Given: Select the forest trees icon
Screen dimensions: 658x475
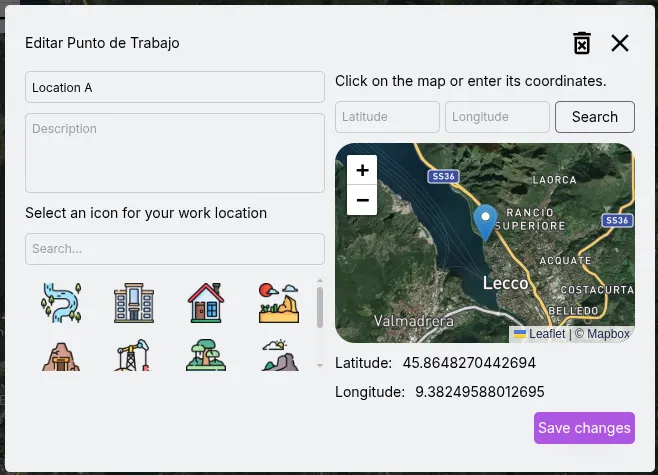Looking at the screenshot, I should [206, 355].
